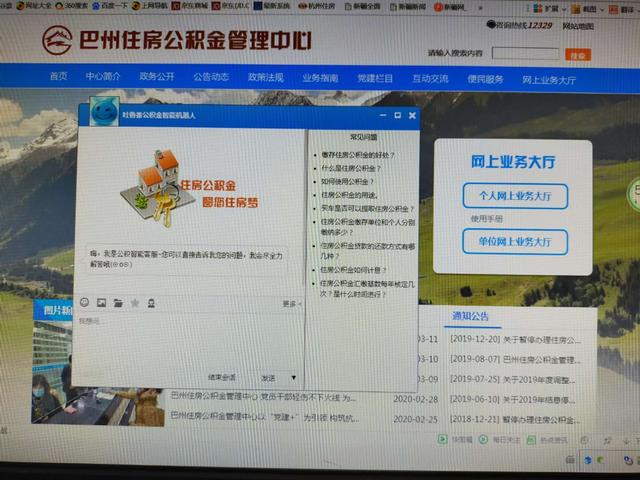Open 中心简介 menu
This screenshot has width=640, height=480.
(x=103, y=76)
